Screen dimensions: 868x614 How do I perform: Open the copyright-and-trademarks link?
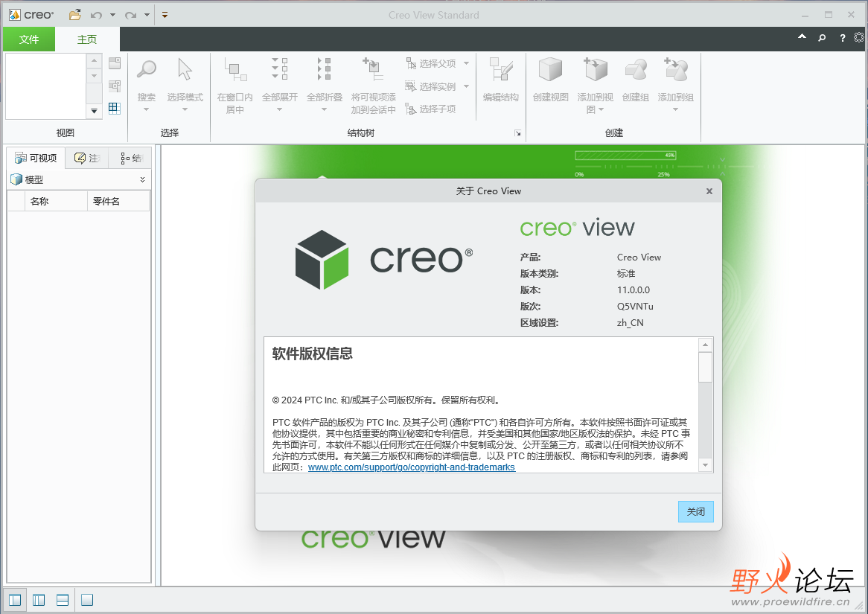point(412,467)
